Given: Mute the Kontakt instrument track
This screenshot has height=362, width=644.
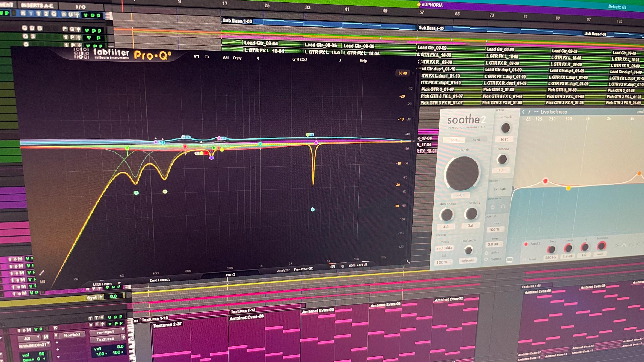Looking at the screenshot, I should [46, 337].
